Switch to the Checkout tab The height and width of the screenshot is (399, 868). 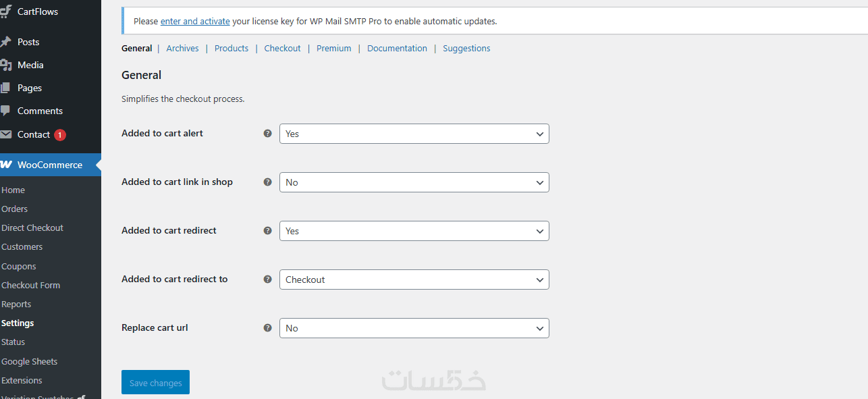point(282,49)
